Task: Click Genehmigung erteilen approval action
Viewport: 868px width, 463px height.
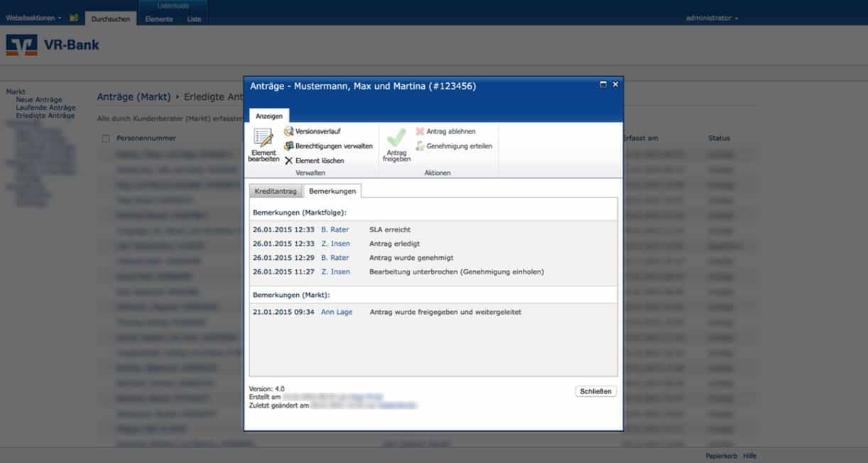Action: (x=453, y=146)
